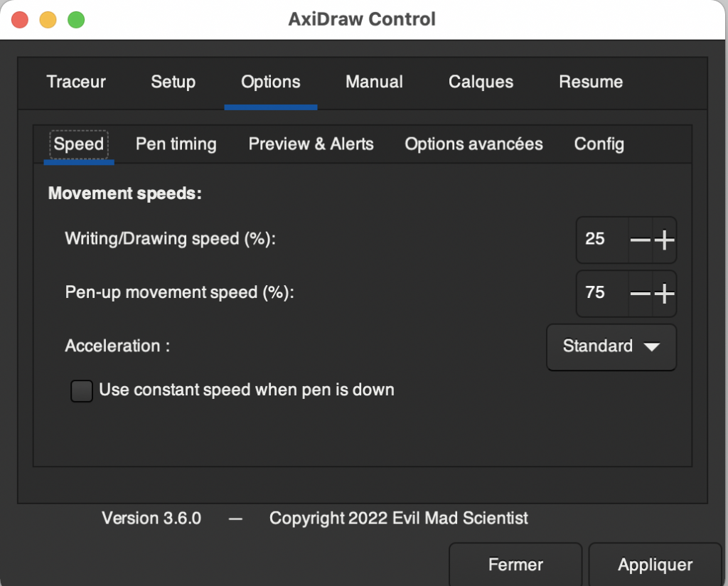Decrease Writing/Drawing speed with minus button
The height and width of the screenshot is (586, 728).
tap(641, 240)
